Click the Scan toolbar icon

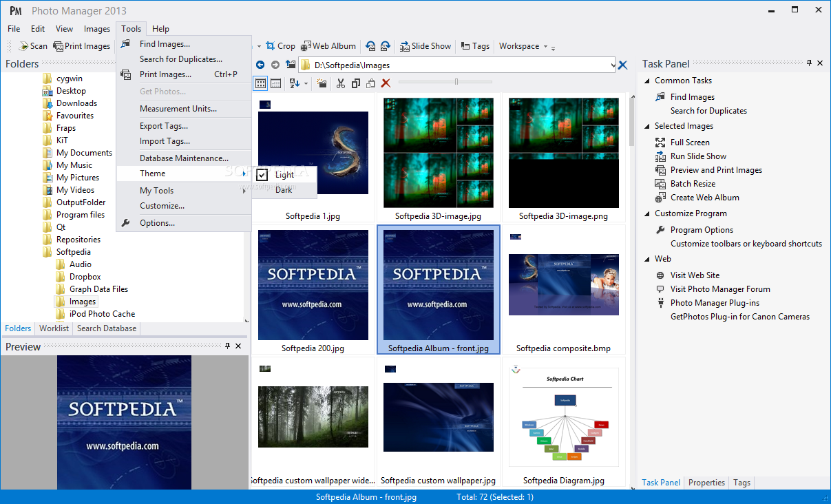tap(22, 46)
